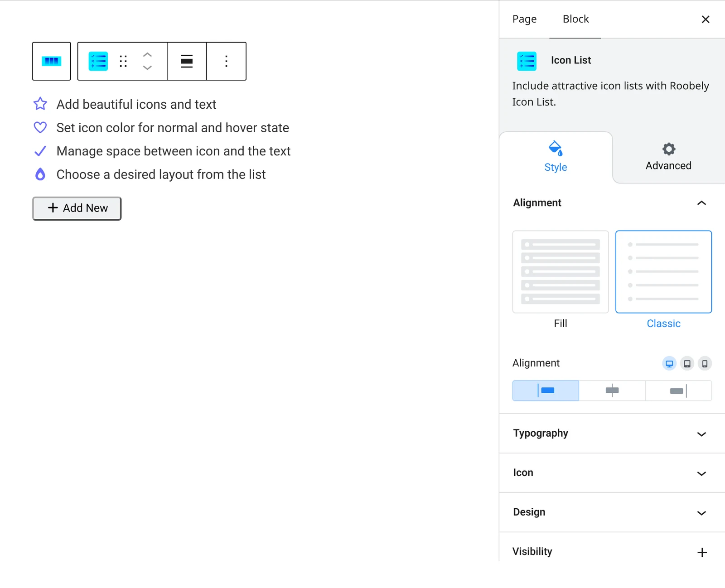The image size is (725, 588).
Task: Choose the Classic layout thumbnail
Action: (x=663, y=272)
